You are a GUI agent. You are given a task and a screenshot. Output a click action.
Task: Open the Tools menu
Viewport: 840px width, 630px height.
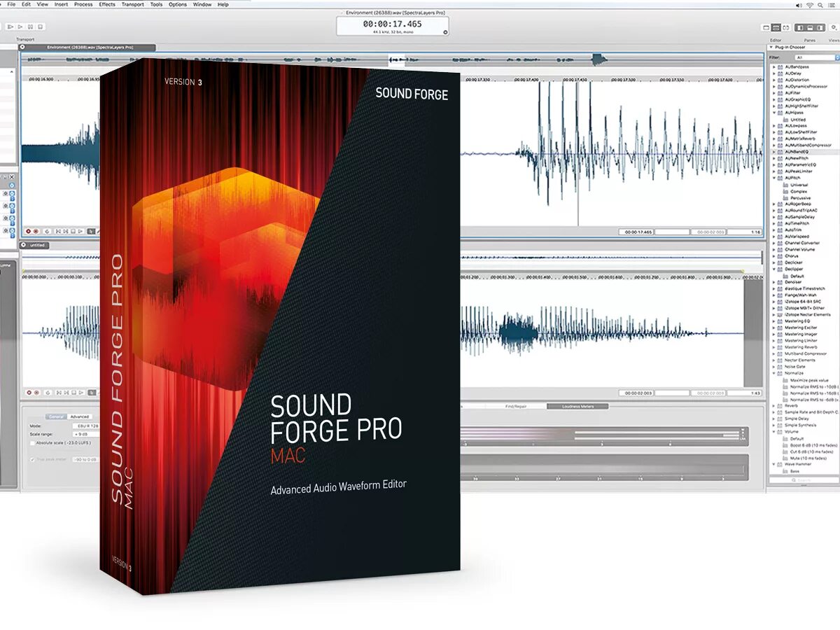156,4
